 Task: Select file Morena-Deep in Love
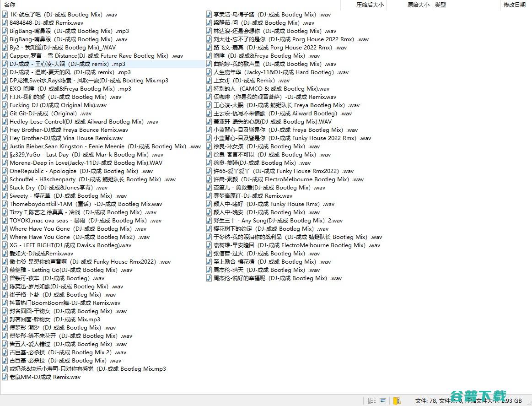tap(86, 163)
